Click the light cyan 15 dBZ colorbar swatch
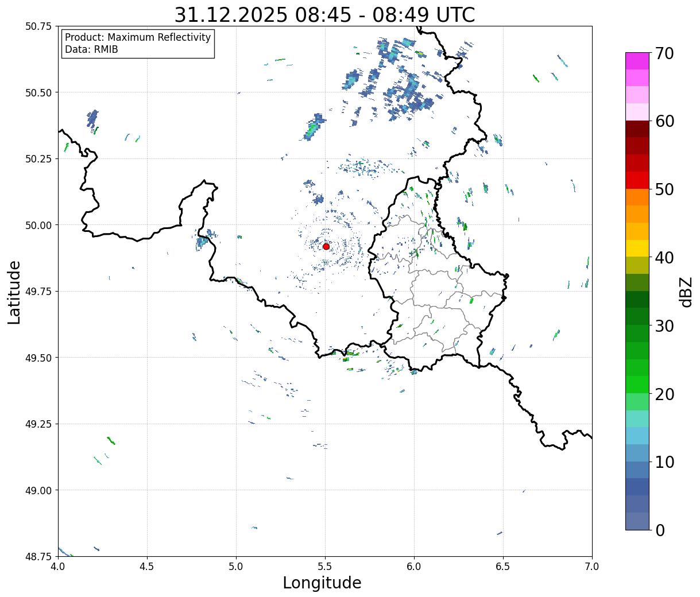This screenshot has width=700, height=597. point(637,418)
